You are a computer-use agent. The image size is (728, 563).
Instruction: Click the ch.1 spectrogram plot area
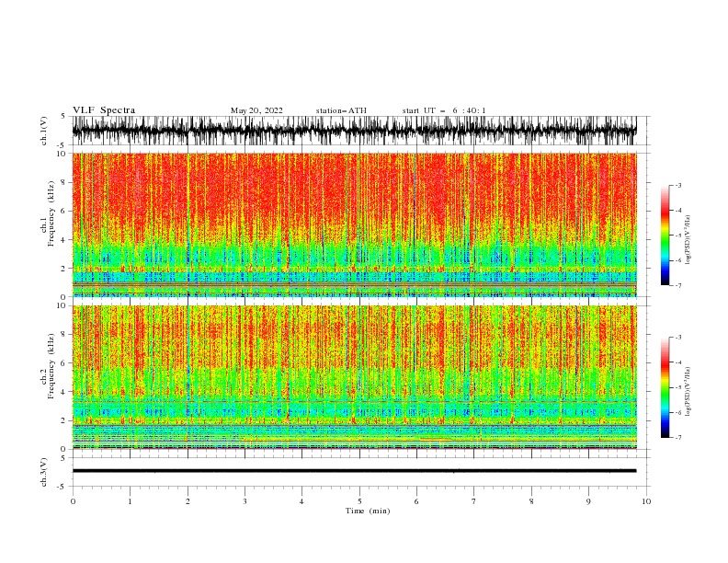click(354, 224)
